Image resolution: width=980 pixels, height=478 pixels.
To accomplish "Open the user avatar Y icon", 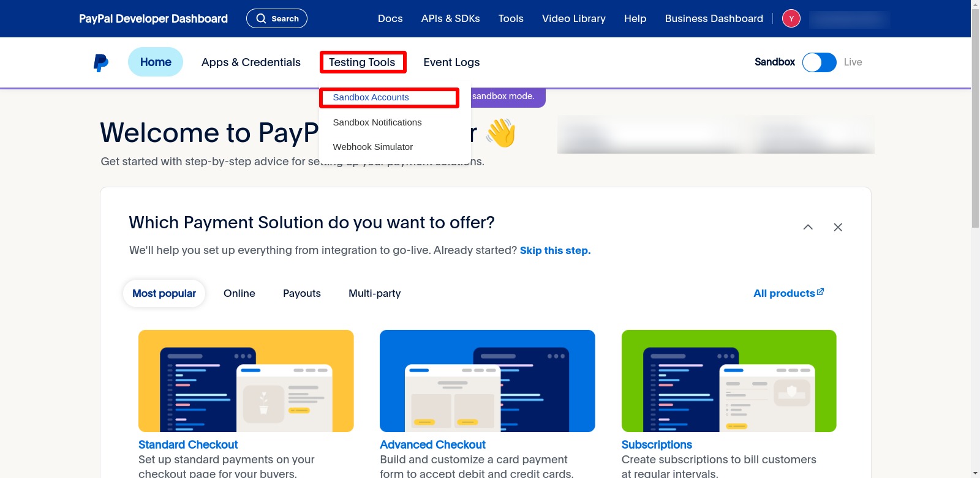I will click(x=791, y=18).
